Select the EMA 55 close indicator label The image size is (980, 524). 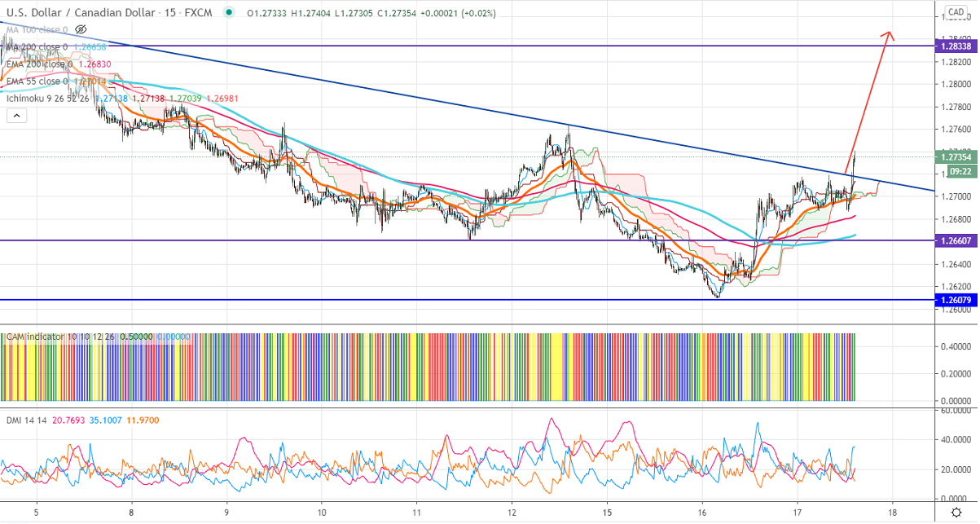39,81
